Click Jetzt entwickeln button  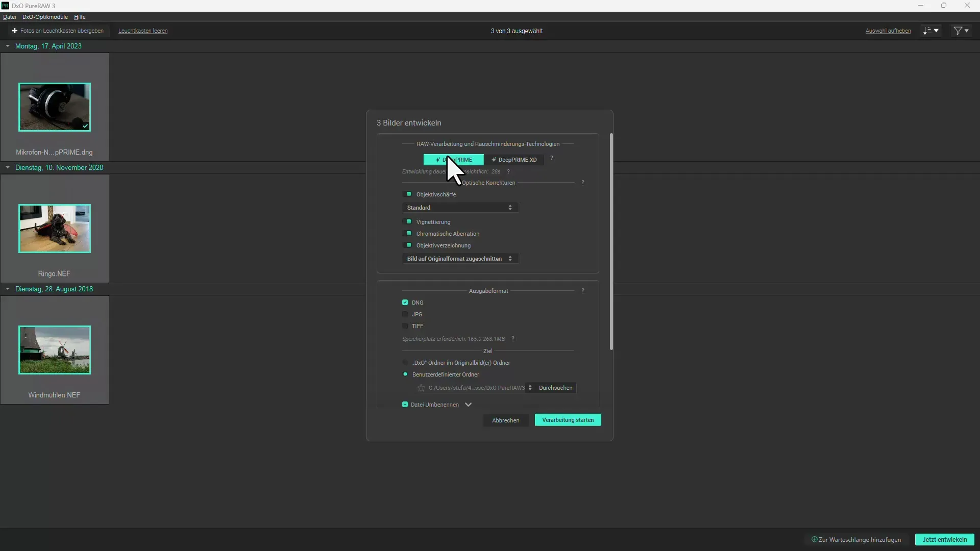tap(944, 539)
